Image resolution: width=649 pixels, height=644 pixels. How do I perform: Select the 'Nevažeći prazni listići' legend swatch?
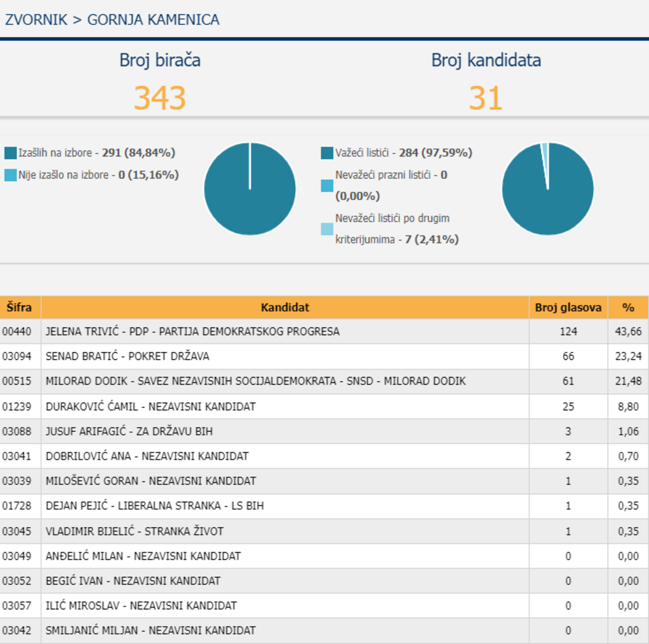pos(327,185)
